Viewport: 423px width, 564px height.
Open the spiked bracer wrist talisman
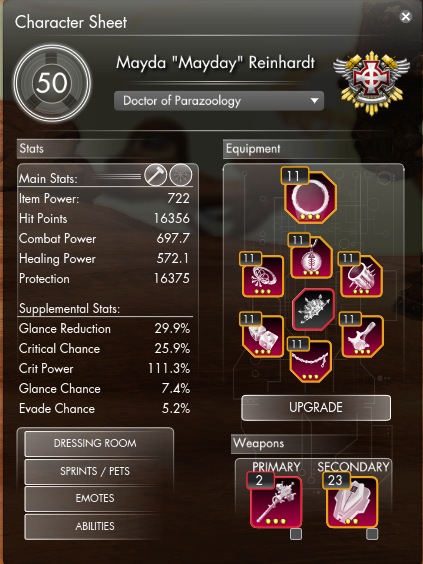point(361,276)
